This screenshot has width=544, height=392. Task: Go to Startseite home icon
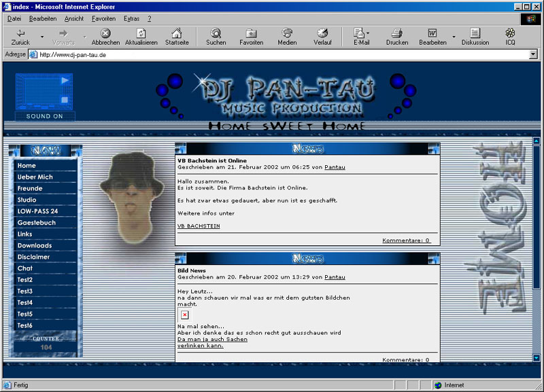[x=177, y=33]
